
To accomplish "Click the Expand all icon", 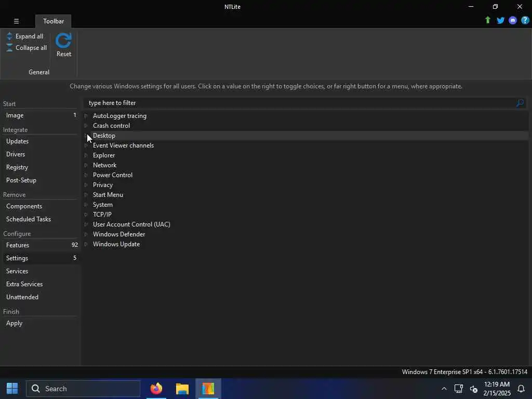I will (9, 36).
